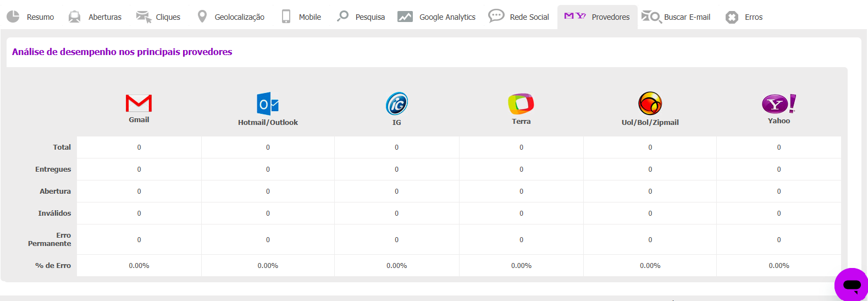868x301 pixels.
Task: Open the purple chat widget button
Action: pos(852,285)
